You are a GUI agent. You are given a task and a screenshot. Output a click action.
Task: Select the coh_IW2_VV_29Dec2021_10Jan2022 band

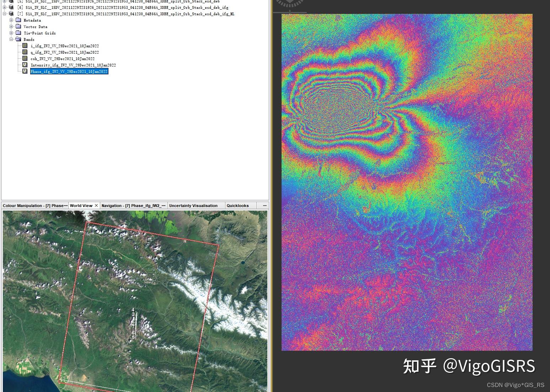63,59
